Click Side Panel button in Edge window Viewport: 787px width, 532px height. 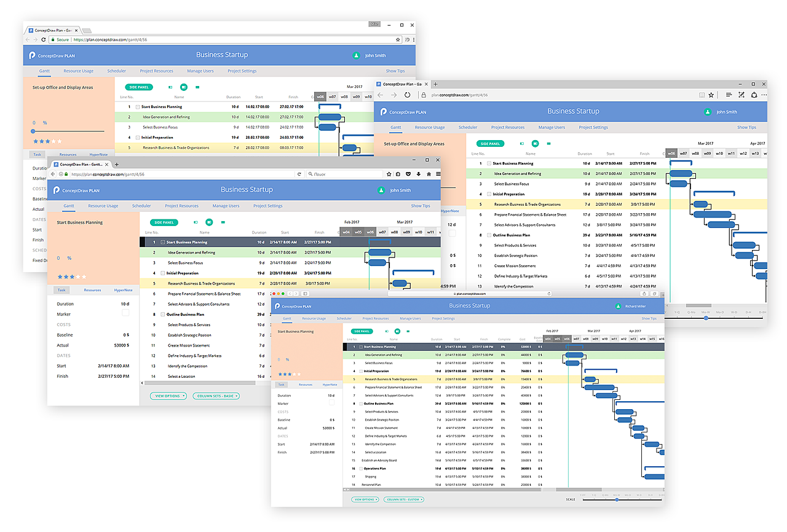pos(490,144)
